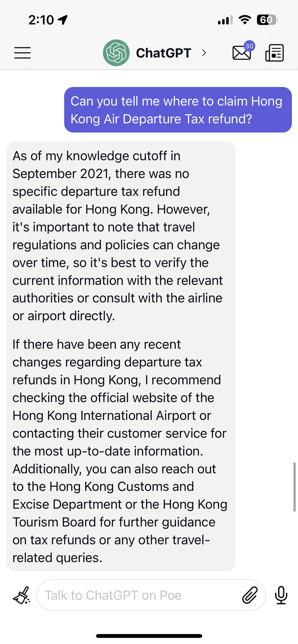298x644 pixels.
Task: Open the hamburger menu
Action: (22, 53)
